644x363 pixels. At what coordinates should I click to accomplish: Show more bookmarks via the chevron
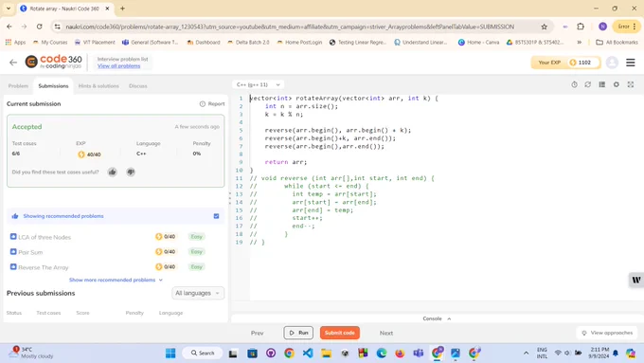tap(579, 43)
